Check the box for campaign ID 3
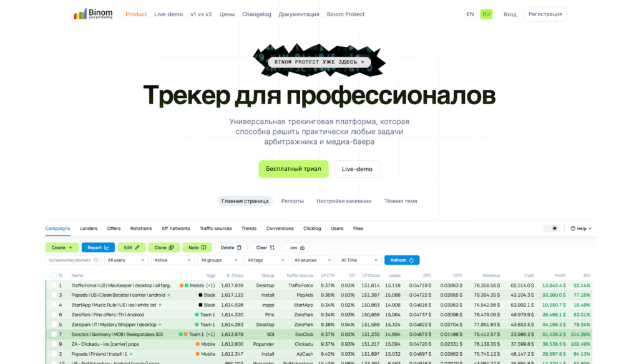Screen dimensions: 639x364 point(54,295)
